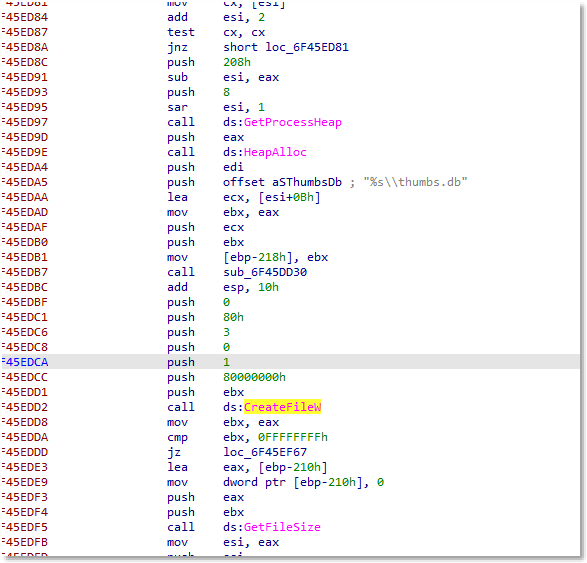
Task: Select the lea ecx, [esi+0Bh] line
Action: [x=244, y=197]
